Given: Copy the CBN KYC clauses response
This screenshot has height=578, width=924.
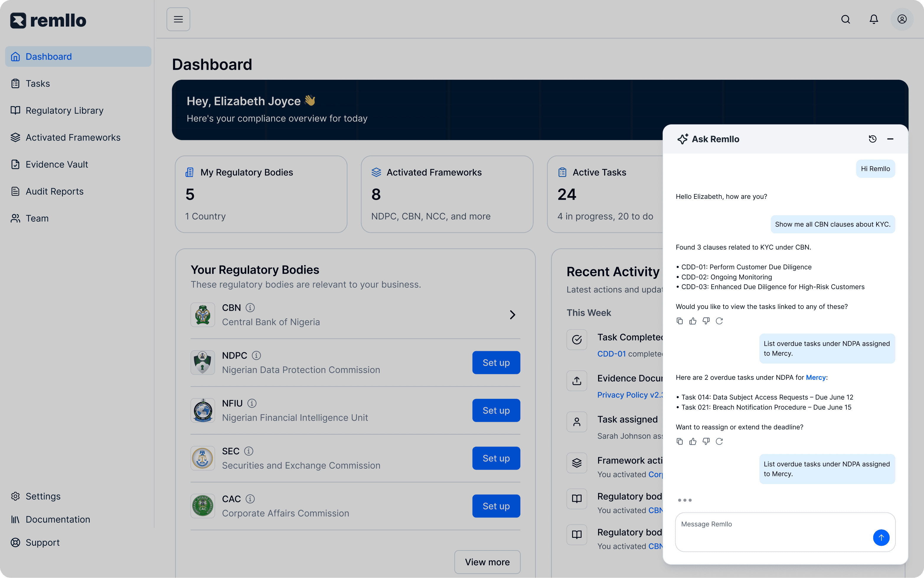Looking at the screenshot, I should tap(680, 321).
